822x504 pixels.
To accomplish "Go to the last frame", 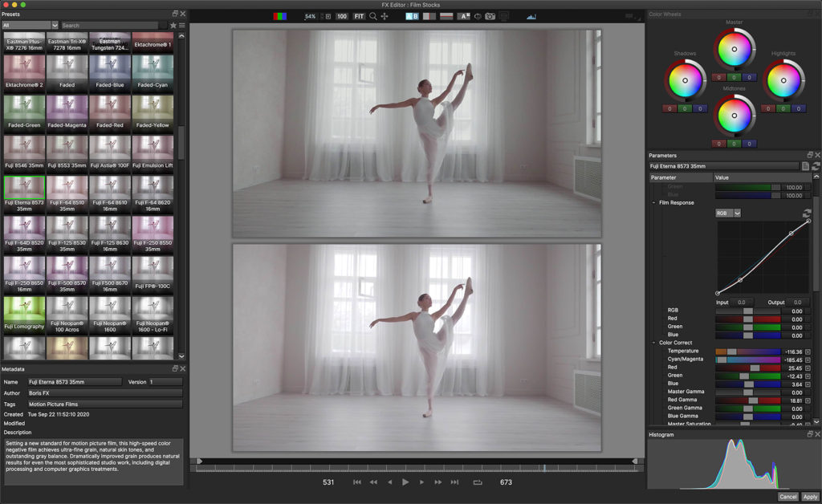I will 454,482.
